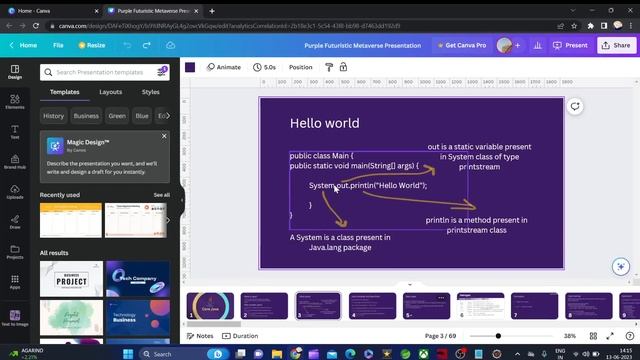Set slide timing via 5.0s button
This screenshot has width=640, height=360.
(264, 67)
